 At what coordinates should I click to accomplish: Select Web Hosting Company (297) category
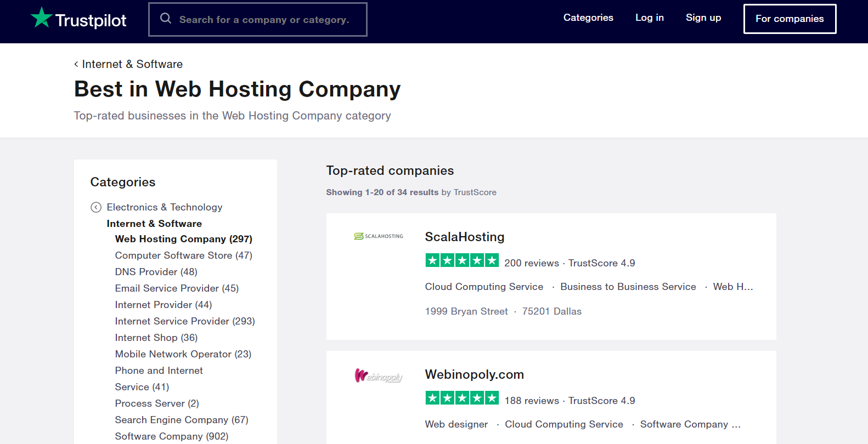point(184,239)
